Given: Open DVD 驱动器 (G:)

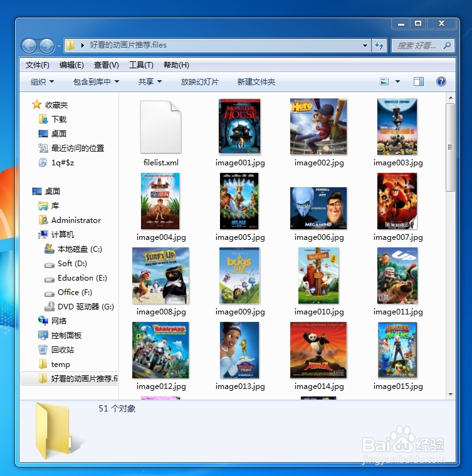Looking at the screenshot, I should tap(79, 307).
